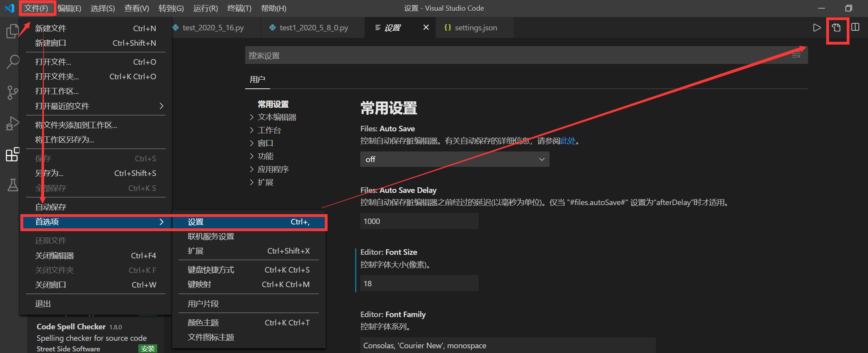Open settings JSON icon in editor toolbar
This screenshot has height=353, width=868.
click(x=836, y=28)
